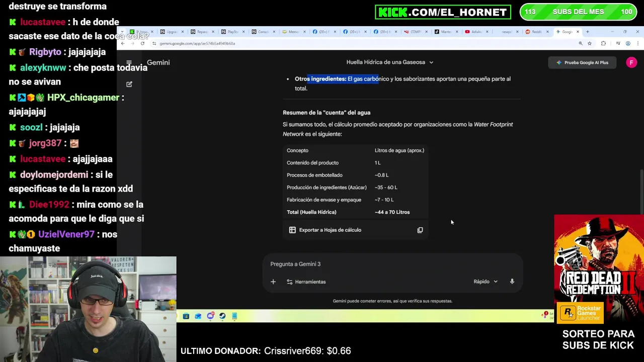Open the Rápido model selector dropdown
Image resolution: width=644 pixels, height=362 pixels.
point(486,282)
